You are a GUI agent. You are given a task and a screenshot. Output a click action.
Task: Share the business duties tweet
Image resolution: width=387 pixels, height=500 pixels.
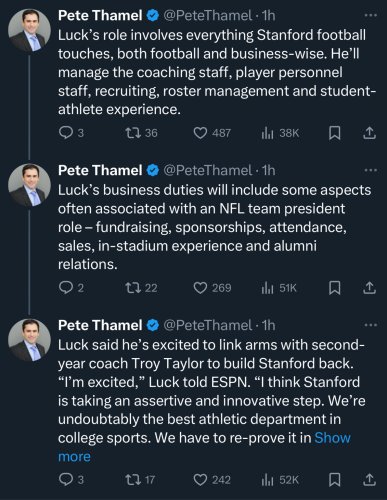click(369, 288)
